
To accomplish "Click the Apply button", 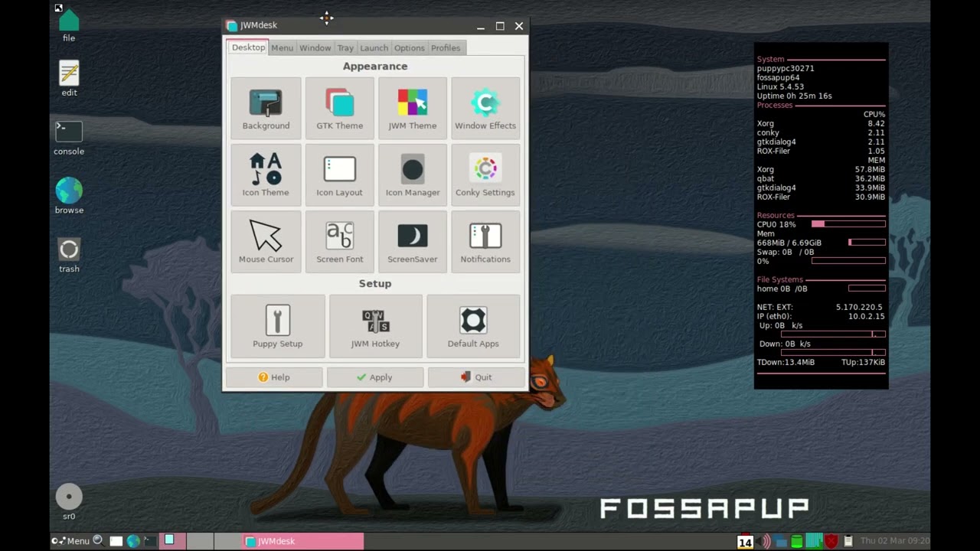I will coord(375,377).
